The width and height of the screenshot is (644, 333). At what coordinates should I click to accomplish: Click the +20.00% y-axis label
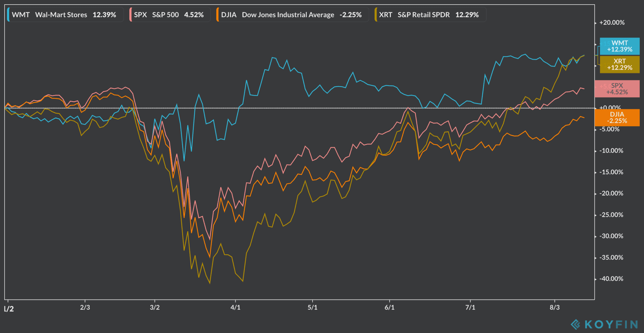click(x=612, y=22)
